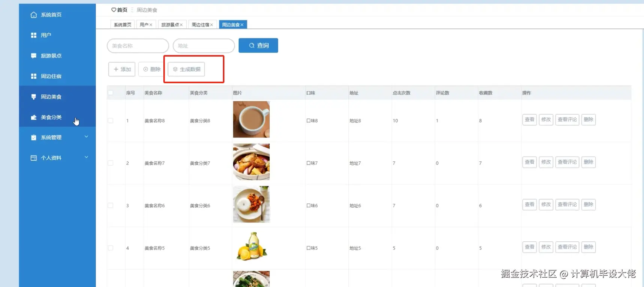Click 删除 for row 美食名称5
This screenshot has width=644, height=287.
tap(588, 247)
